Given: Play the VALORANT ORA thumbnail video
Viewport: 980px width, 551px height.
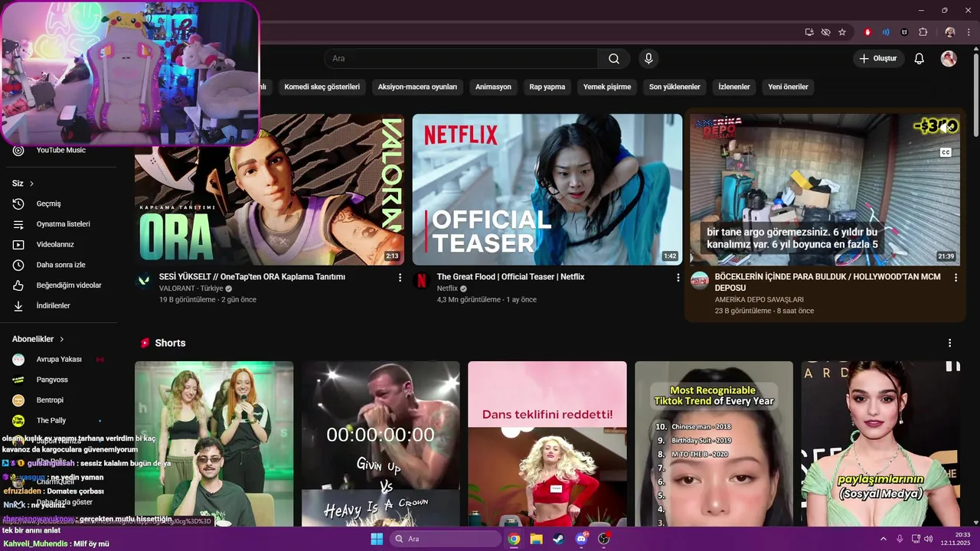Looking at the screenshot, I should 269,189.
